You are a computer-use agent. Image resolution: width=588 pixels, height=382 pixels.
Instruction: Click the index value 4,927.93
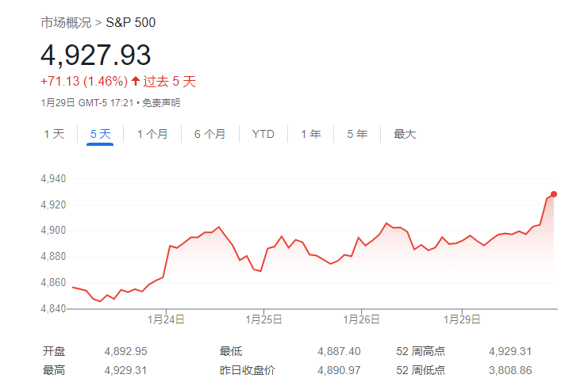(x=96, y=55)
